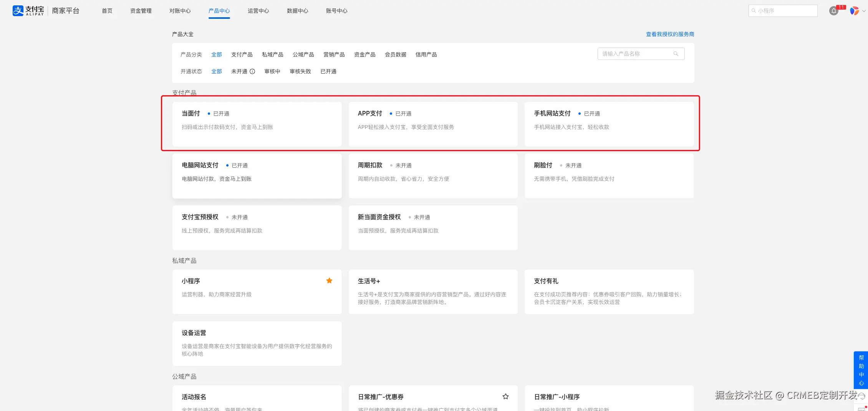Image resolution: width=868 pixels, height=411 pixels.
Task: Click the Alipay logo in the header
Action: point(28,11)
